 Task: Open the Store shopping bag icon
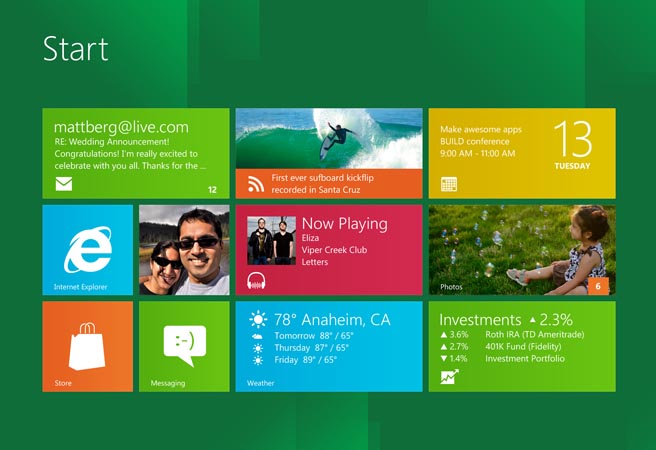pyautogui.click(x=87, y=346)
